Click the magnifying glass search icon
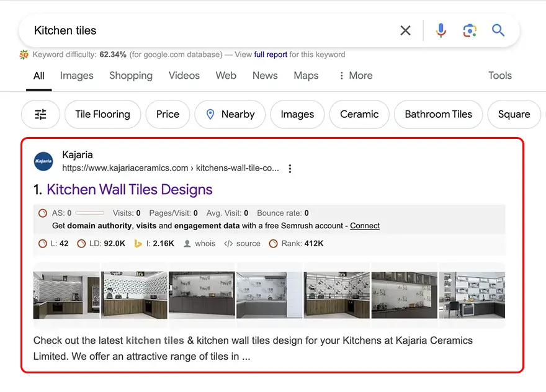The width and height of the screenshot is (546, 392). tap(498, 30)
